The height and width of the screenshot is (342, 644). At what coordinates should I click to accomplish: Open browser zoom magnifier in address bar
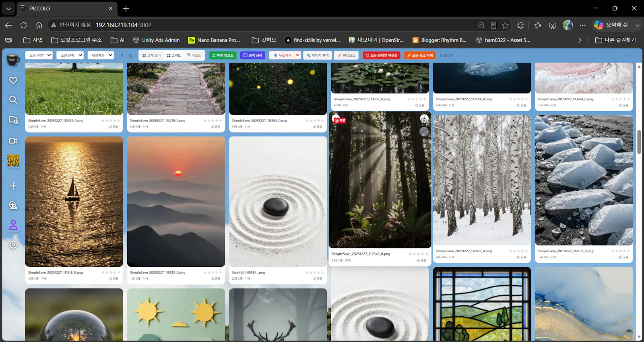[x=481, y=25]
